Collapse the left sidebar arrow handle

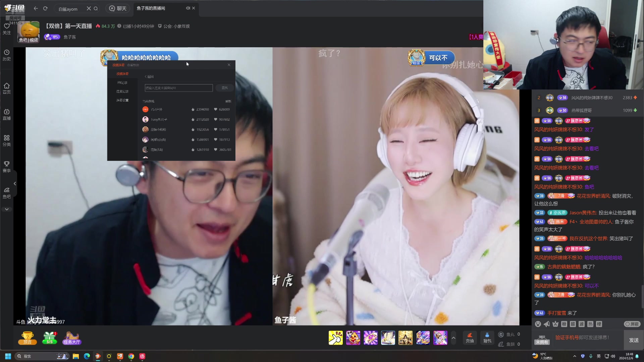tap(15, 183)
